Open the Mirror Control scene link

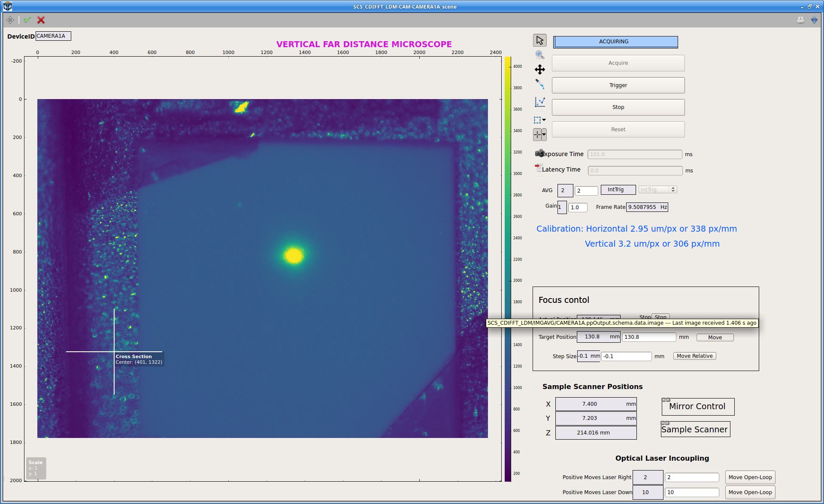(698, 407)
